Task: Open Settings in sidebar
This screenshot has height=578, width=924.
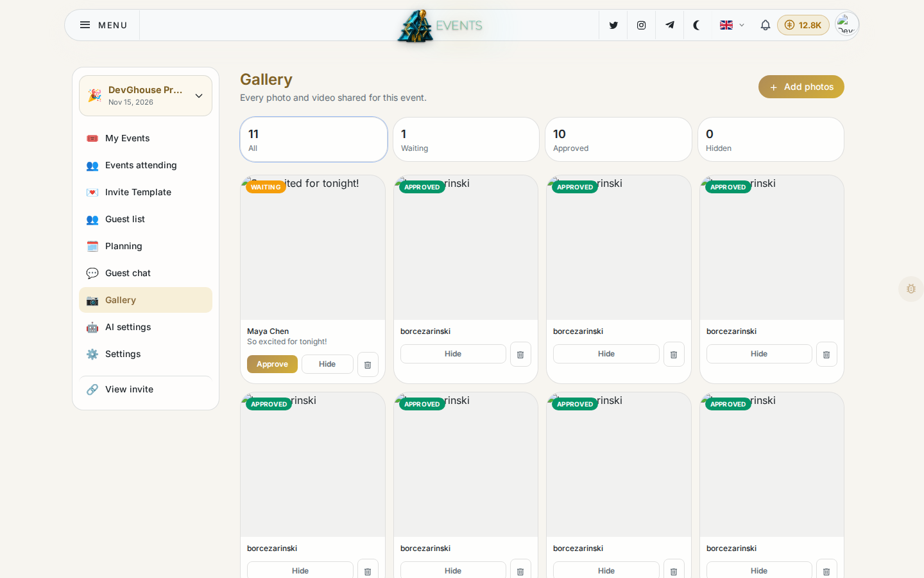Action: pyautogui.click(x=146, y=354)
